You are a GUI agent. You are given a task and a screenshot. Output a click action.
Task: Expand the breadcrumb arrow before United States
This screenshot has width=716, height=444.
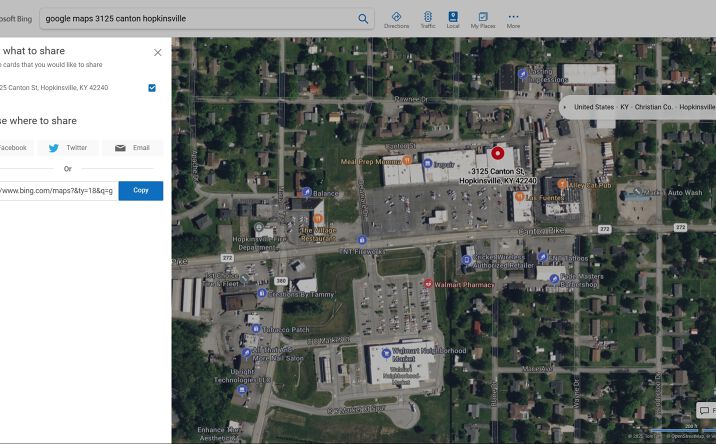565,107
